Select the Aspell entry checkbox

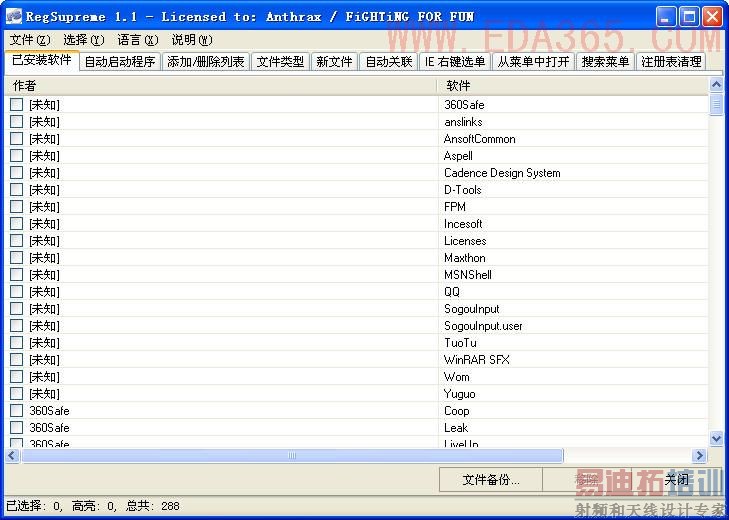pyautogui.click(x=17, y=156)
